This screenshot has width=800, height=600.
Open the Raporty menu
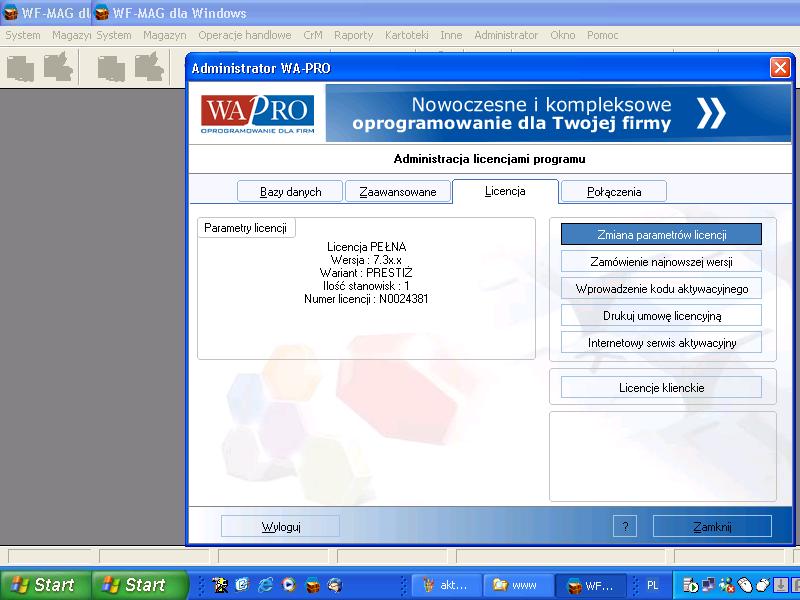click(x=353, y=35)
